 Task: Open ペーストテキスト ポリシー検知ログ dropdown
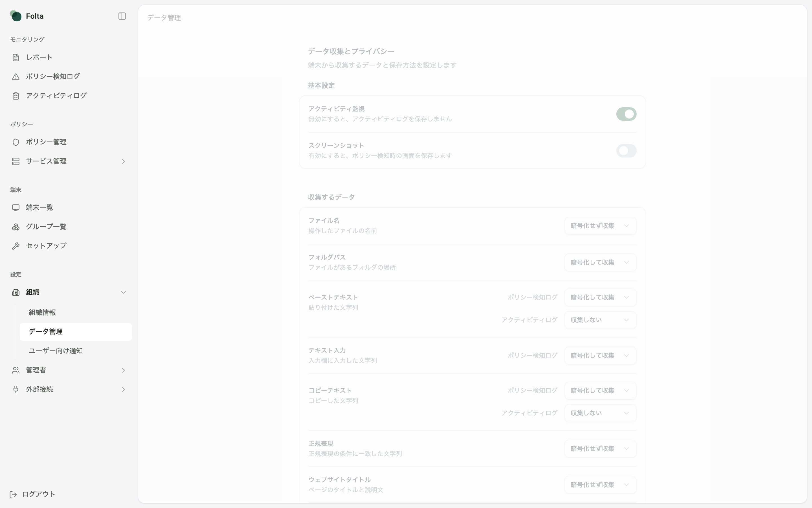600,297
